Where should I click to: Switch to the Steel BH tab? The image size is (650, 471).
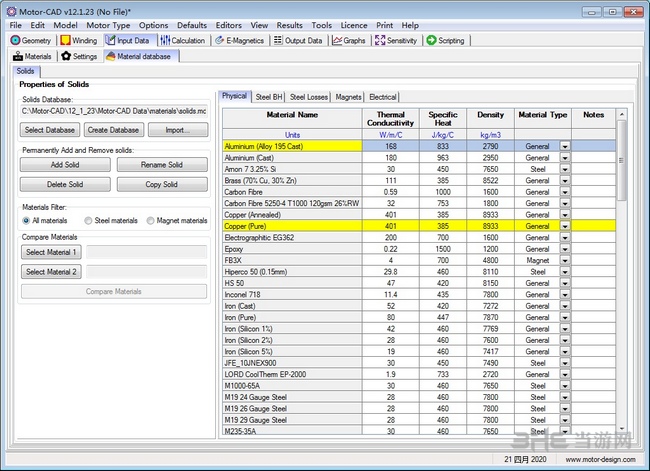point(269,97)
